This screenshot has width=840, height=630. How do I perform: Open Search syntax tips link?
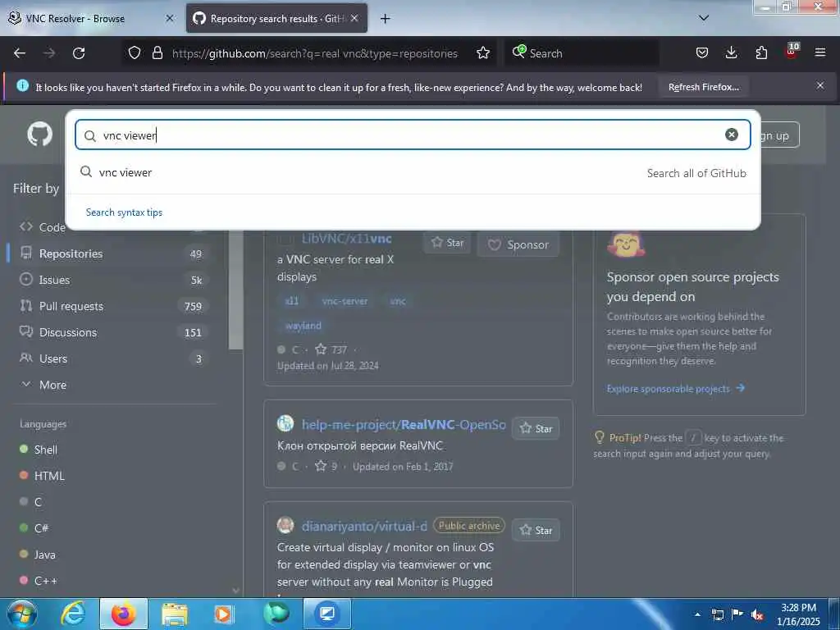pos(124,212)
